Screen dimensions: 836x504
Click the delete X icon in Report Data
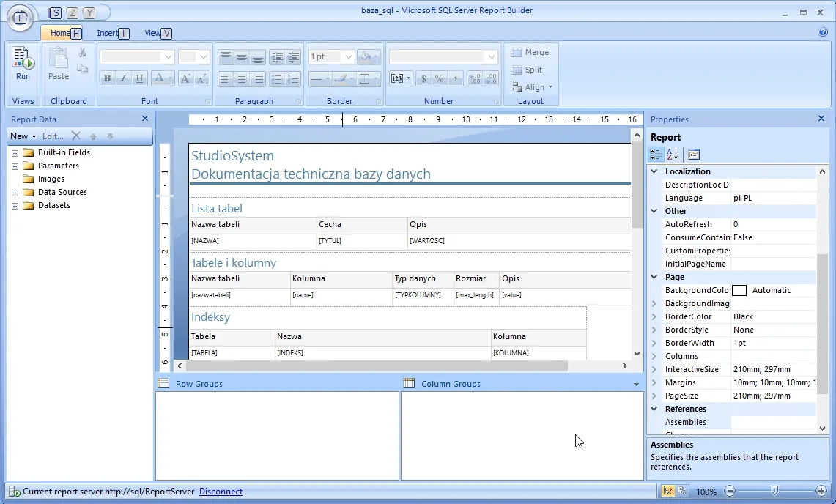tap(76, 136)
